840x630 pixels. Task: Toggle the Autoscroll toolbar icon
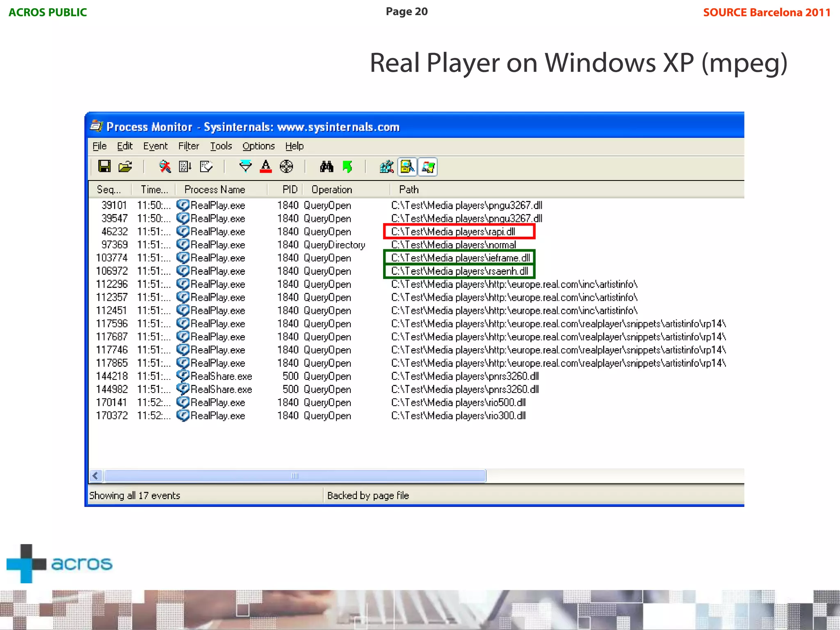[x=185, y=167]
